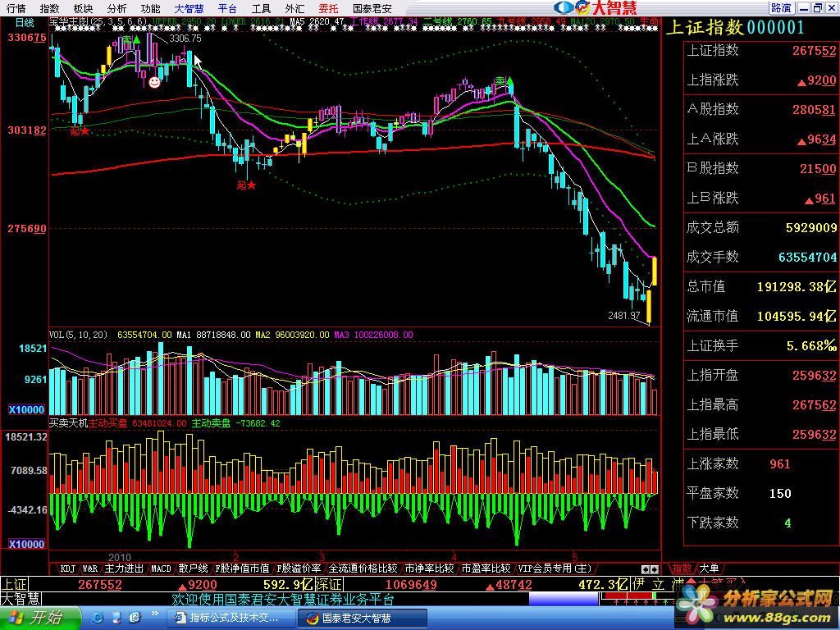Open the 工具 menu
The image size is (840, 630).
[261, 8]
